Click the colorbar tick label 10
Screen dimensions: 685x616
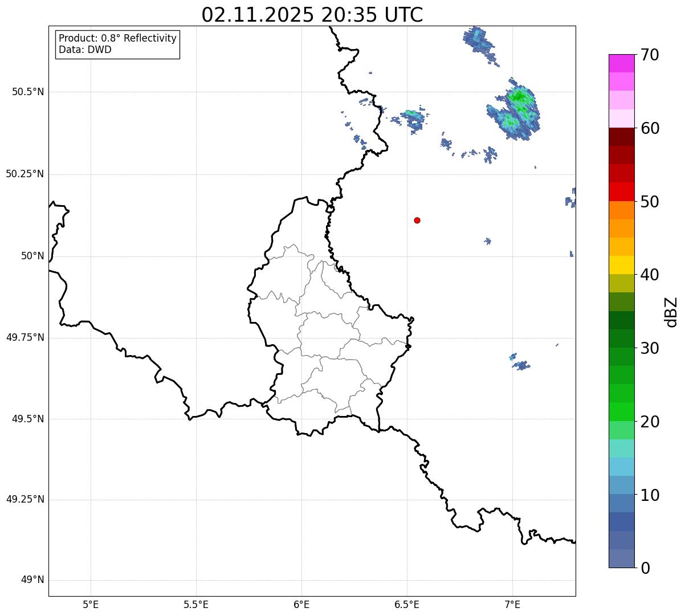coord(650,495)
